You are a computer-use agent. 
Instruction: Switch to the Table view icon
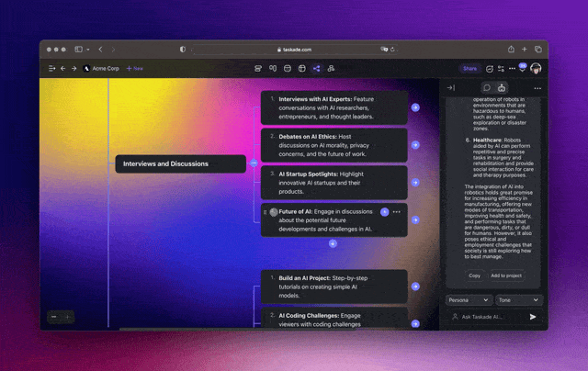[302, 68]
